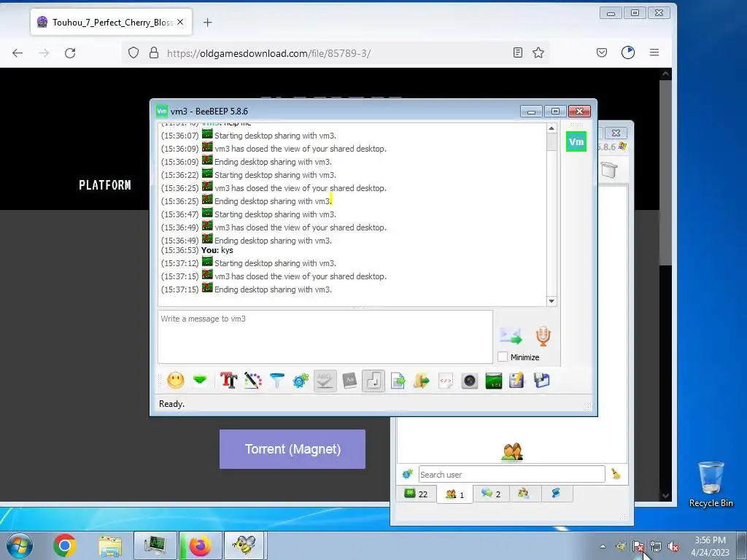Click 'Ready.' status bar text
Screen dimensions: 747x560
point(171,404)
